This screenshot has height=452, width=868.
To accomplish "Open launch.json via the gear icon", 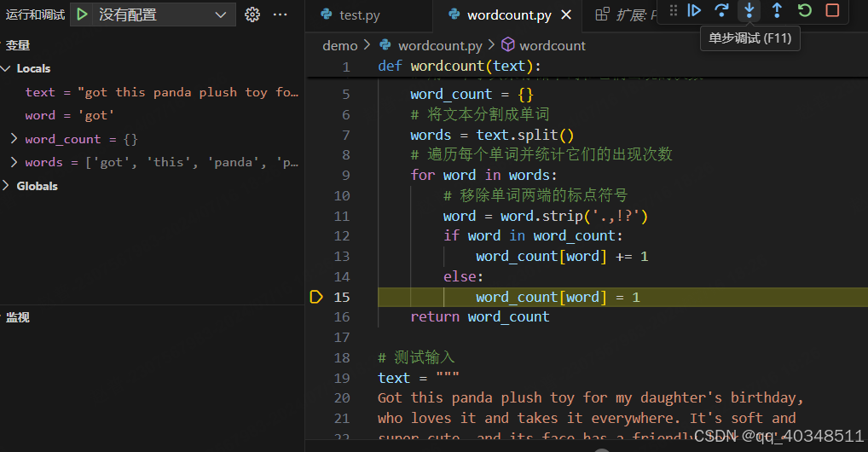I will click(x=252, y=14).
